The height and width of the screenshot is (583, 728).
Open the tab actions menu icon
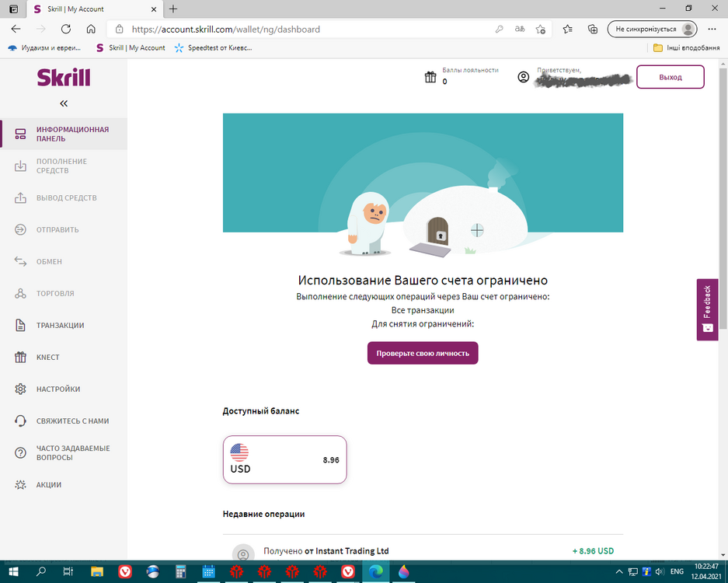click(x=13, y=9)
